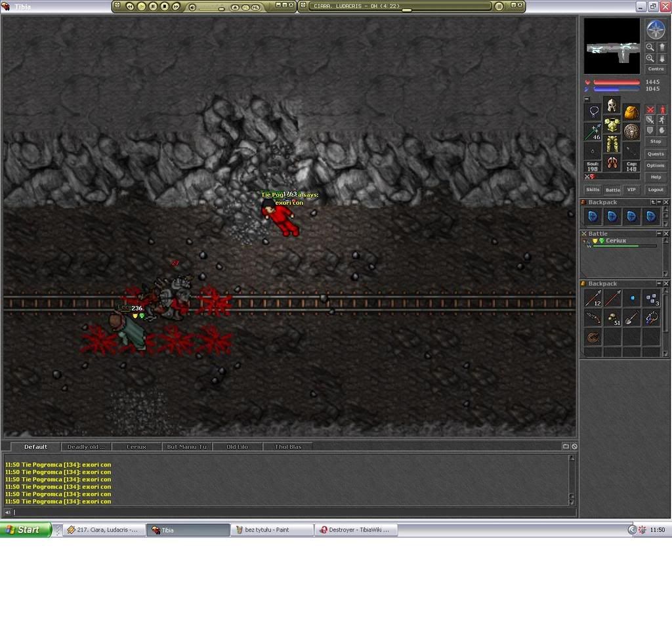Select defensive fight mode (shield)
This screenshot has width=672, height=630.
pos(650,130)
